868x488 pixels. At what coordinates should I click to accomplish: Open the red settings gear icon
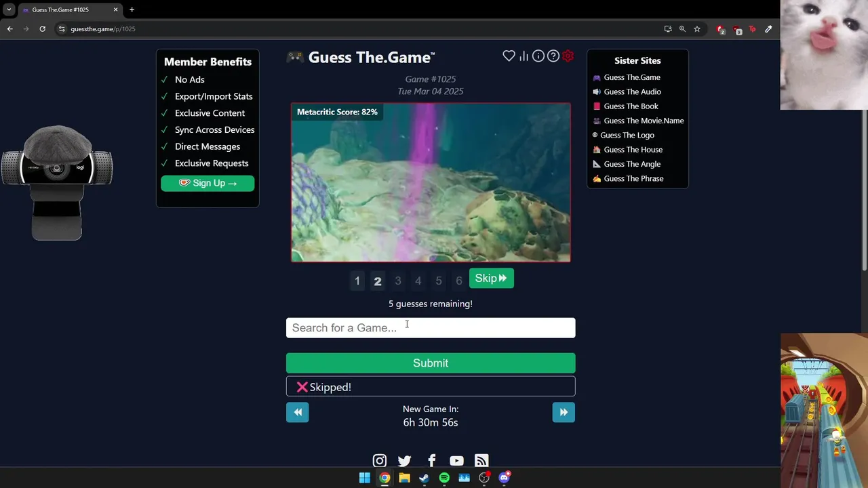click(568, 56)
